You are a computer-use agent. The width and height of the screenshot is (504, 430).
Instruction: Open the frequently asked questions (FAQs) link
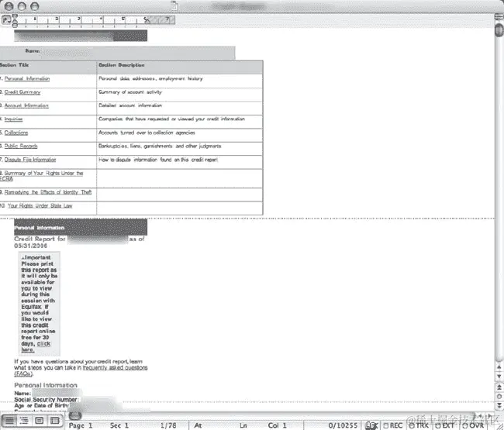pos(81,370)
